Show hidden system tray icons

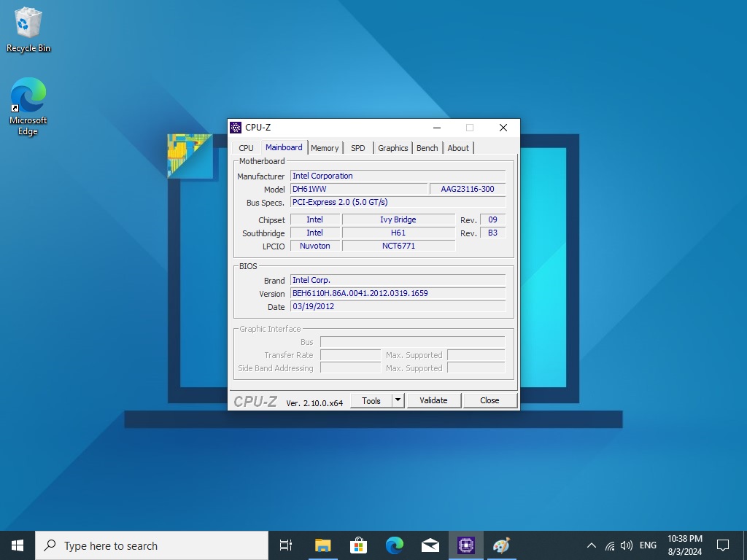591,545
